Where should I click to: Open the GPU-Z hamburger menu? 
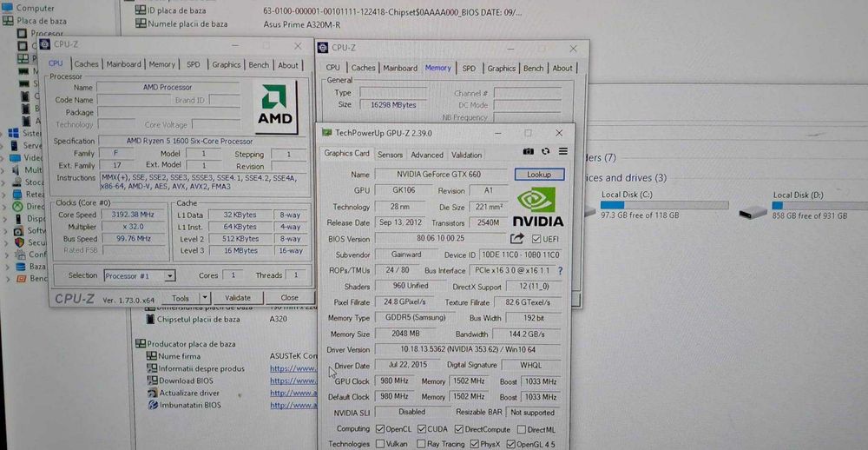click(563, 151)
